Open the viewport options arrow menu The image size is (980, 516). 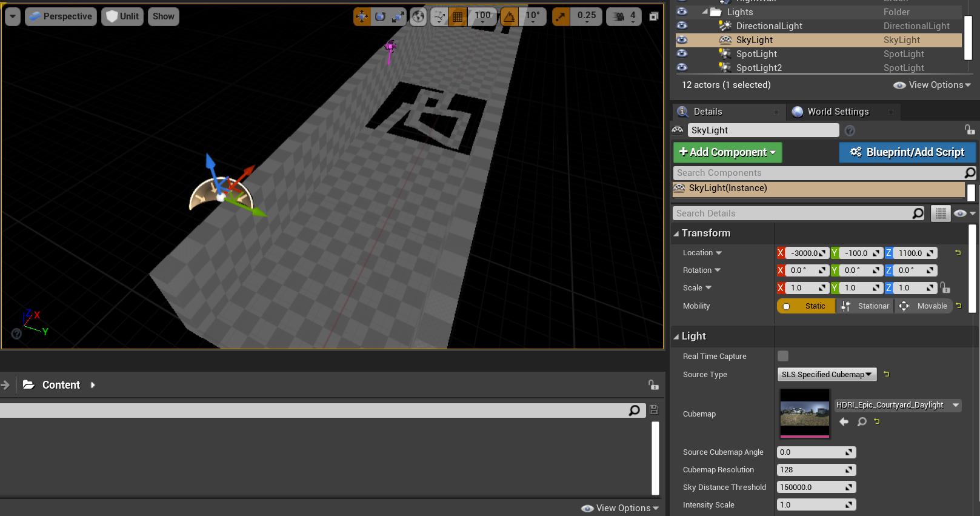point(13,16)
